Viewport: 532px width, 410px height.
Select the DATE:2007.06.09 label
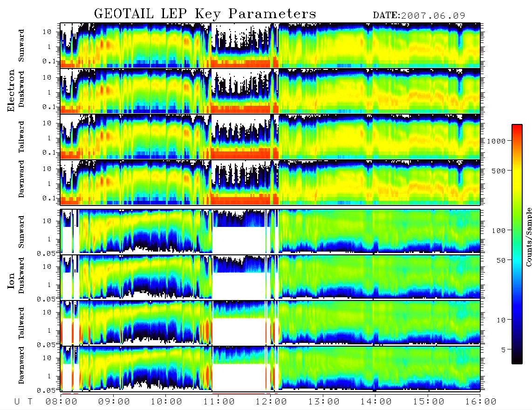click(419, 16)
